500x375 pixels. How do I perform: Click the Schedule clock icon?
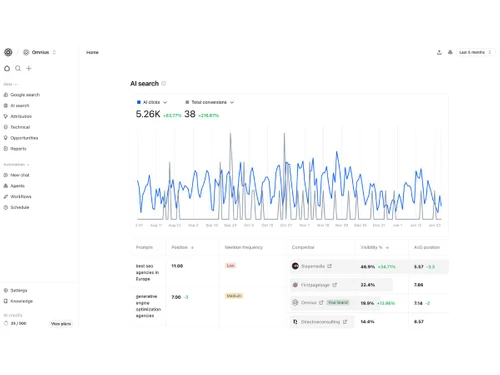click(x=6, y=207)
